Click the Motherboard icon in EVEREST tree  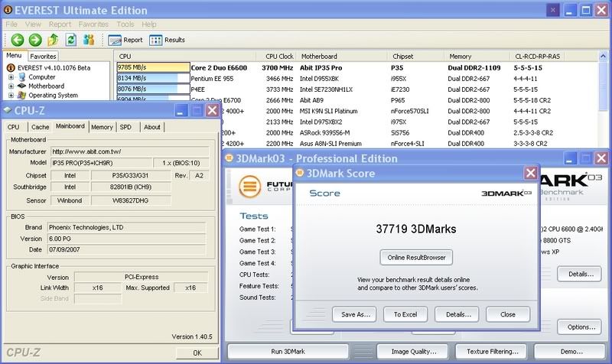(x=22, y=86)
